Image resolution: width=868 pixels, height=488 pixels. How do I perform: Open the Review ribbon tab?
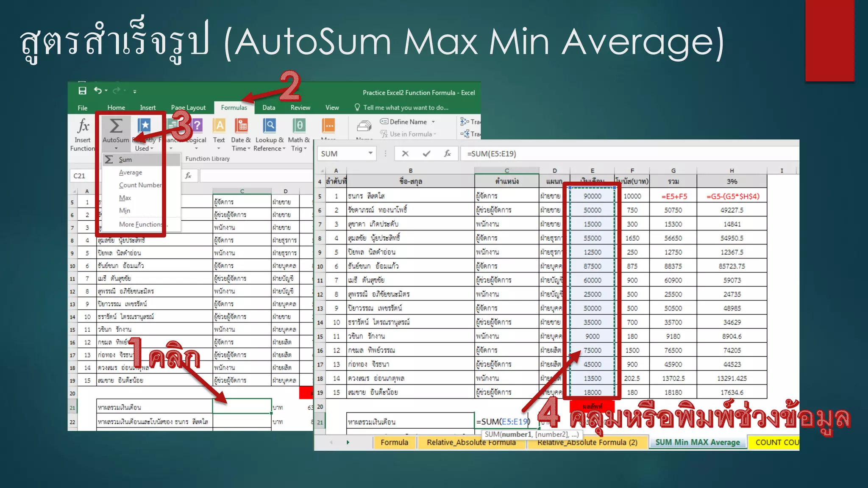click(x=300, y=108)
